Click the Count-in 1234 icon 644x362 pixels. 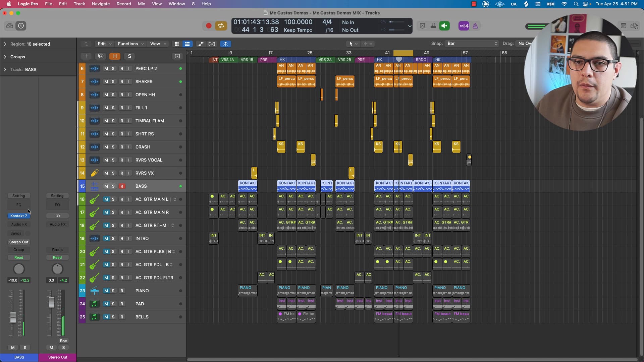(x=464, y=26)
